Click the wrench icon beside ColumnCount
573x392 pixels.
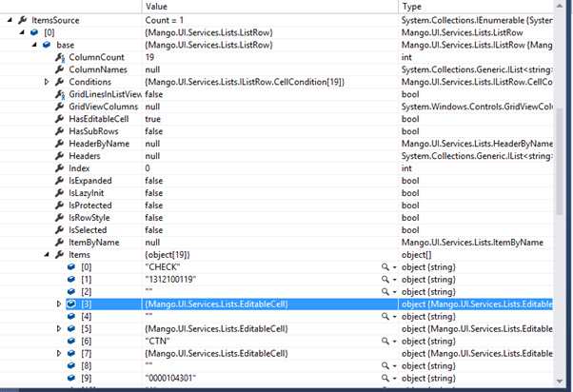tap(60, 57)
